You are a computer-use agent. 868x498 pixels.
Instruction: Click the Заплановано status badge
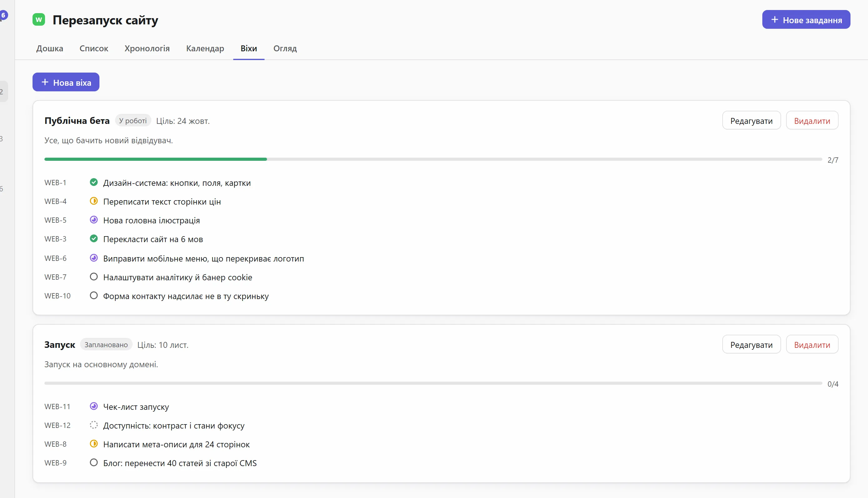pyautogui.click(x=106, y=345)
